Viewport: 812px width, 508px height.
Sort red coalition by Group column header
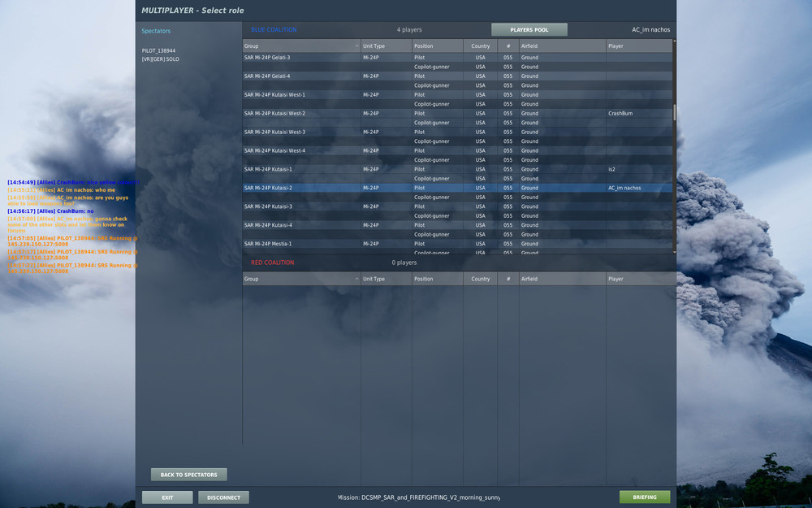pos(301,279)
